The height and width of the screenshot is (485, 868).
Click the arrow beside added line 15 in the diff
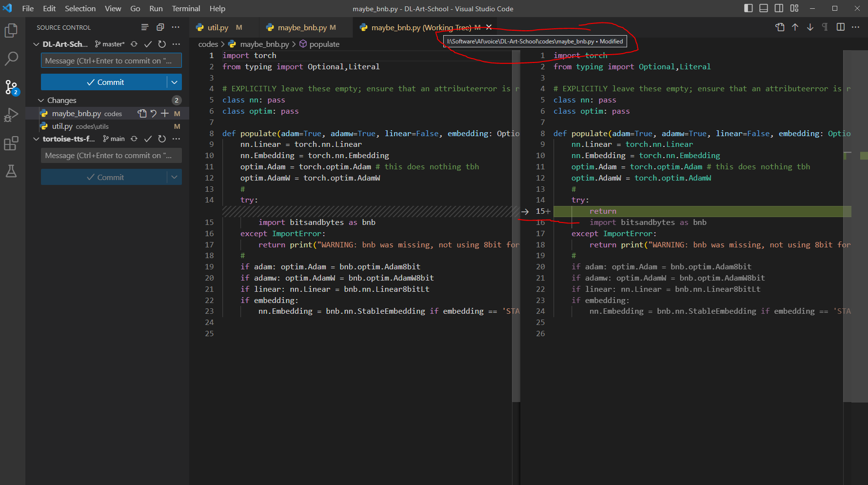[x=525, y=211]
